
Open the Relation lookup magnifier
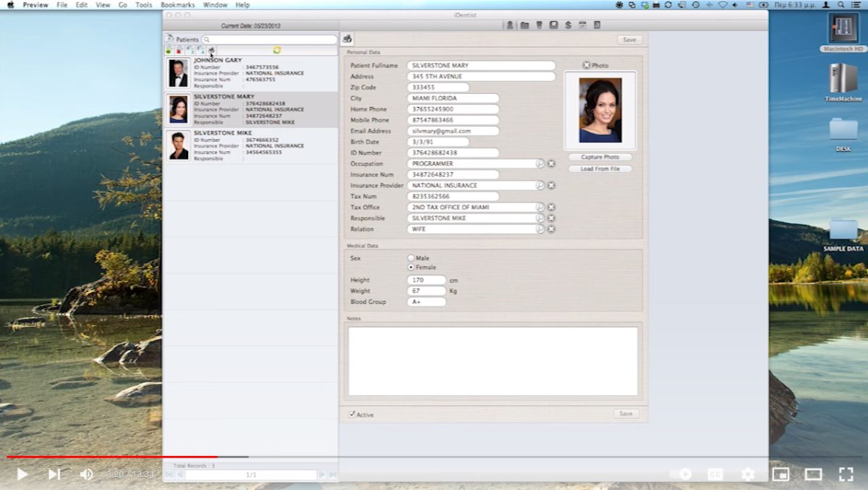point(540,229)
